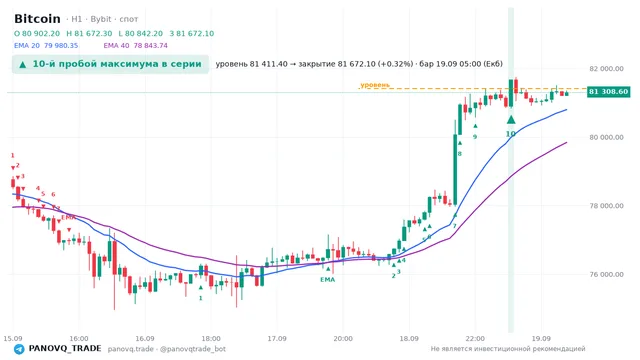The image size is (640, 360).
Task: Click the green breakout marker number 8
Action: 460,154
